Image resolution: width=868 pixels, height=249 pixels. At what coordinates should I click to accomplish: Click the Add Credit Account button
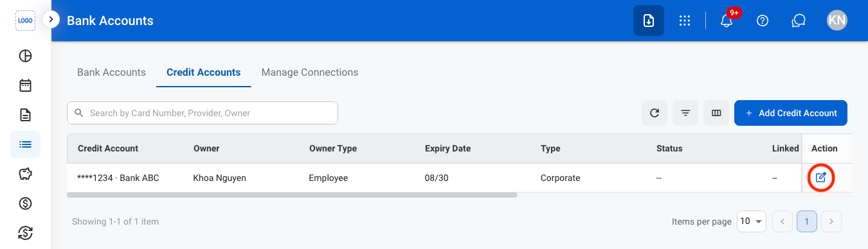point(791,113)
